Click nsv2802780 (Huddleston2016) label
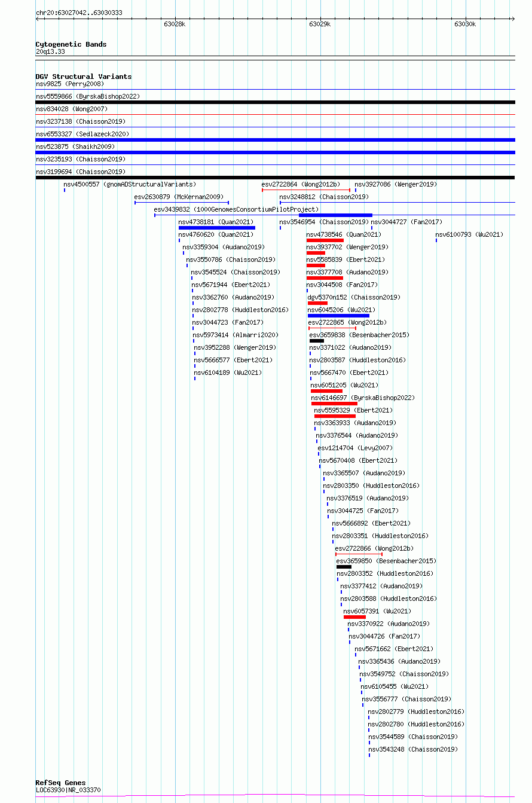This screenshot has height=803, width=532. [x=416, y=724]
